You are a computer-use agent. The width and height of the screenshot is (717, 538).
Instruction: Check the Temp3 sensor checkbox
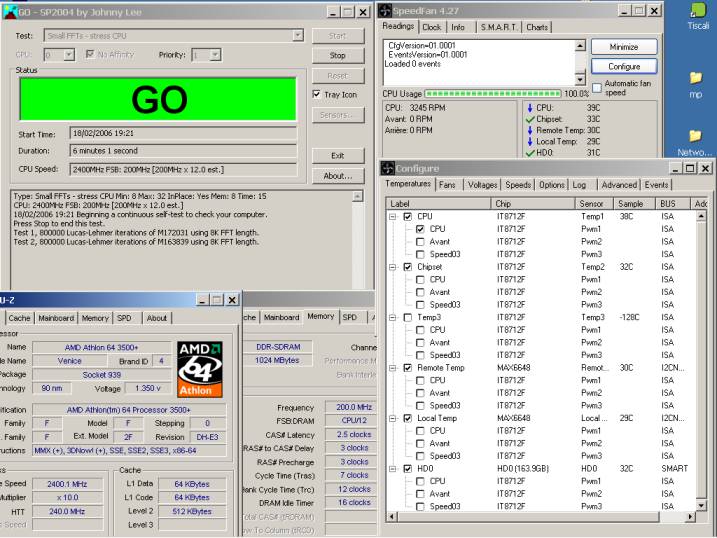[407, 318]
